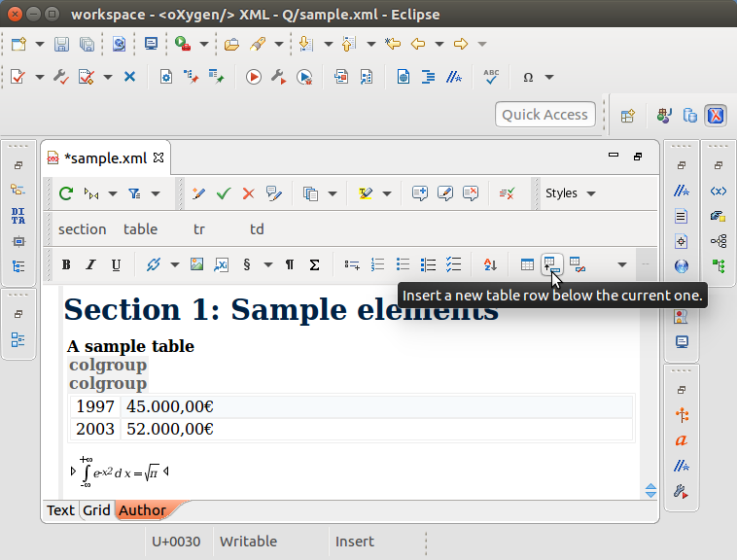
Task: Click the Insert XInclude icon
Action: click(x=222, y=265)
